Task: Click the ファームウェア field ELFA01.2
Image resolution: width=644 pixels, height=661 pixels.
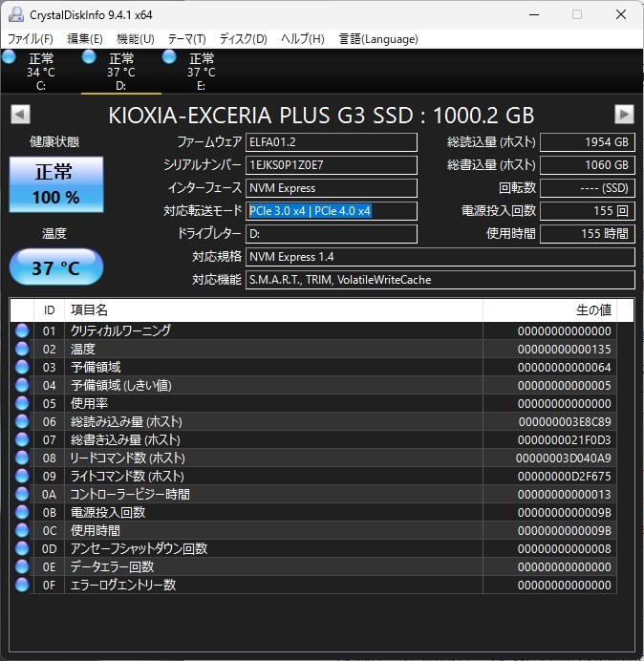Action: pos(332,142)
